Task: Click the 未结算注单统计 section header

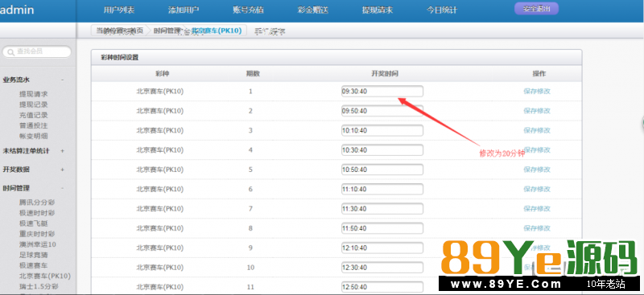Action: (26, 151)
